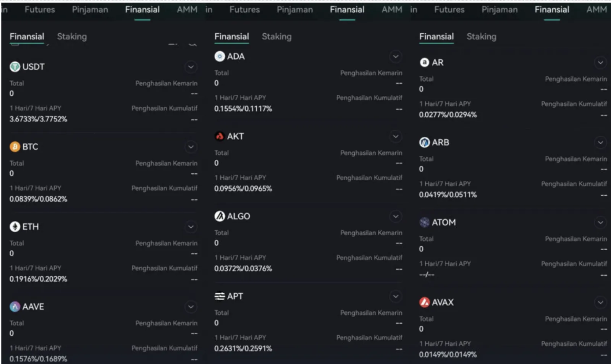Screen dimensions: 611x364
Task: Click the AVAX Avalanche coin icon
Action: tap(424, 302)
